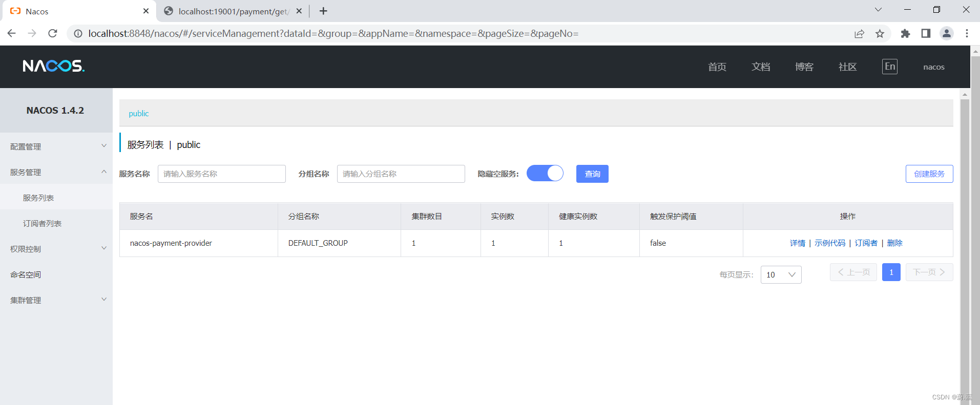Open the Chrome profile menu
Viewport: 980px width, 405px height.
(946, 34)
